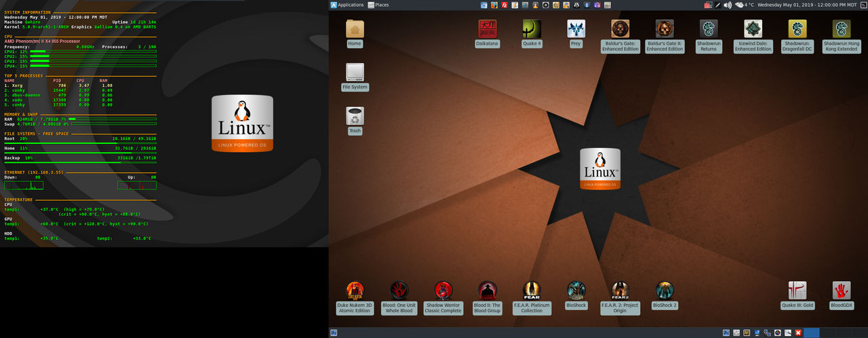Viewport: 868px width, 338px height.
Task: Launch Firefox from the top panel
Action: [x=494, y=5]
